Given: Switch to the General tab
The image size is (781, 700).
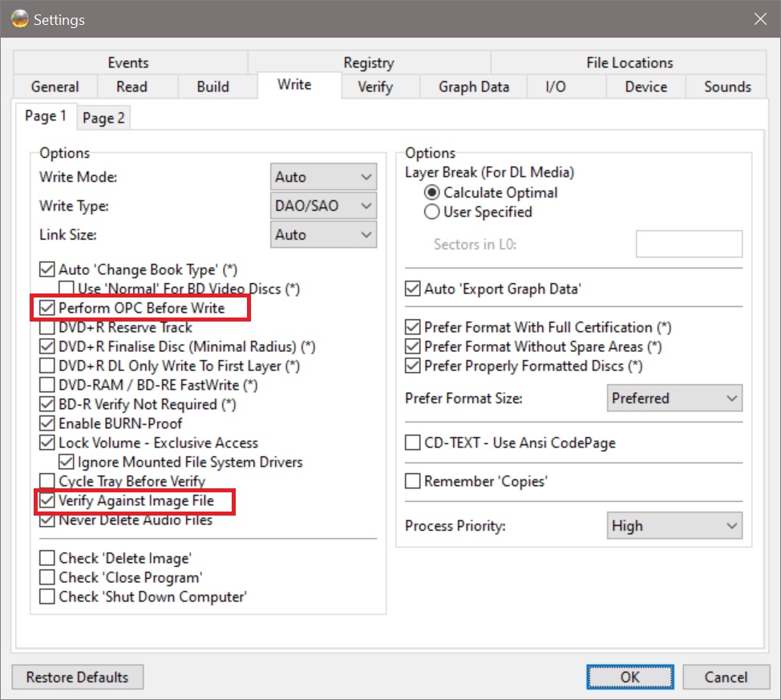Looking at the screenshot, I should 55,87.
